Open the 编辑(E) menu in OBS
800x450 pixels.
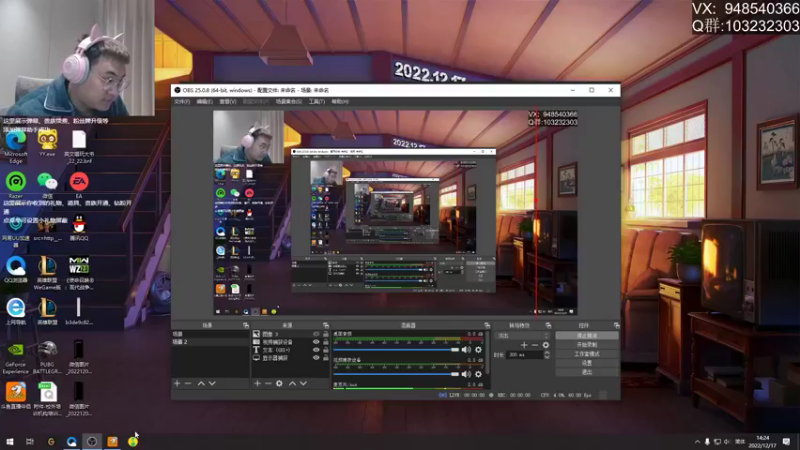[x=205, y=102]
